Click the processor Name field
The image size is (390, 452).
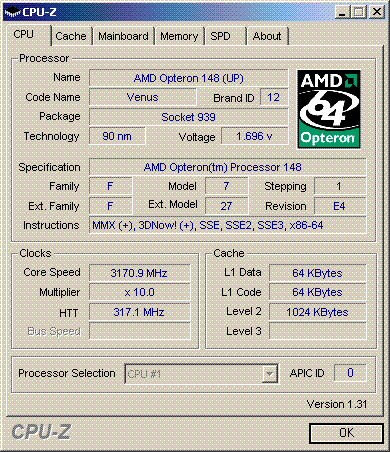189,78
